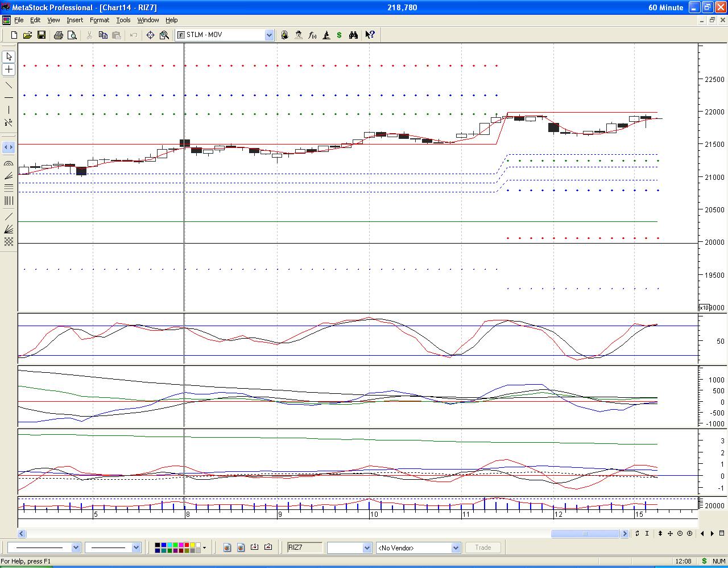The height and width of the screenshot is (568, 728).
Task: Select the Gann grid crosshatch tool
Action: (9, 242)
